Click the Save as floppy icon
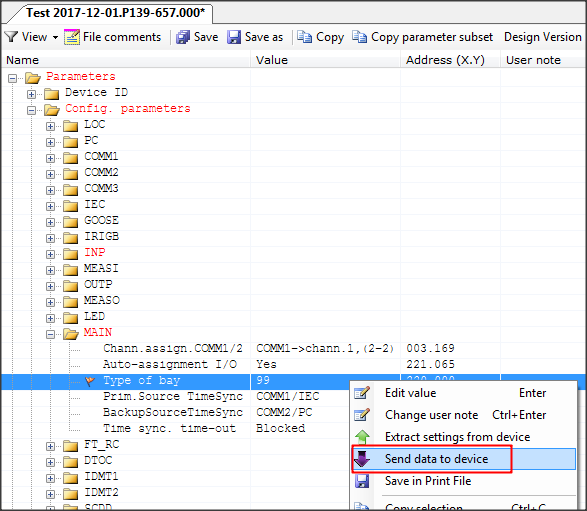 tap(234, 37)
